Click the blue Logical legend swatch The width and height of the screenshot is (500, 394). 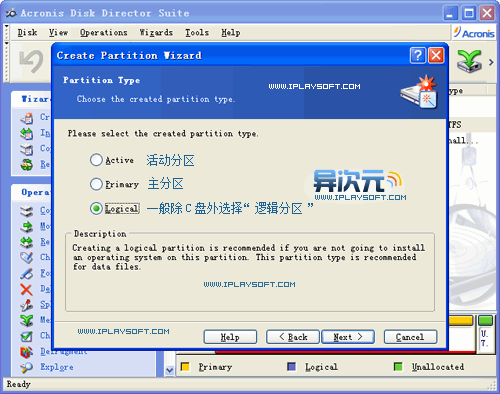pos(292,367)
